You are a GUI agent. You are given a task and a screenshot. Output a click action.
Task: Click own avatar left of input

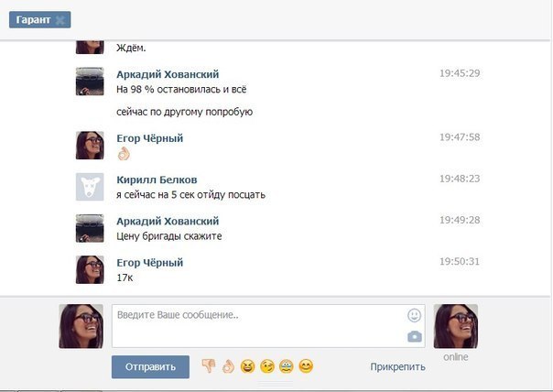81,326
